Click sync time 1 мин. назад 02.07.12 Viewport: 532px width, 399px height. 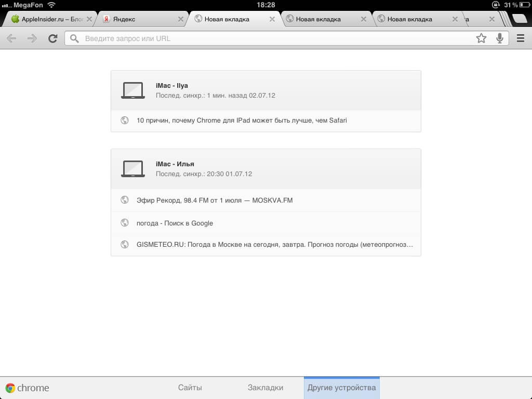(x=241, y=96)
